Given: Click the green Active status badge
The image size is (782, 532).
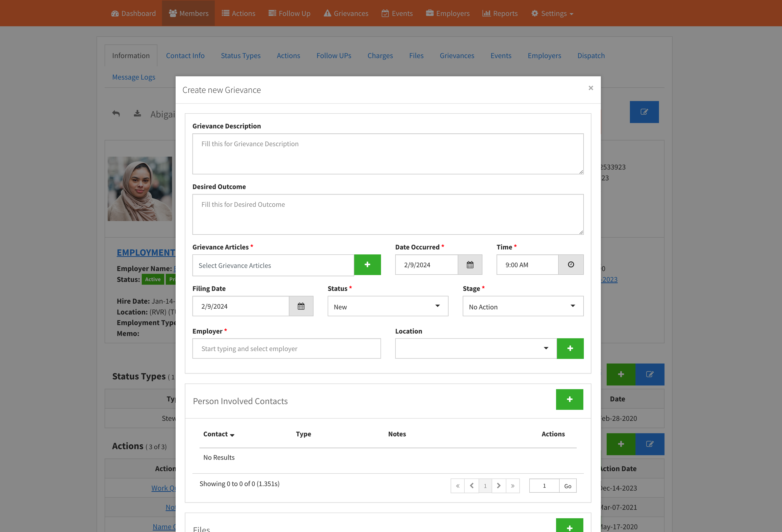Looking at the screenshot, I should [x=153, y=279].
